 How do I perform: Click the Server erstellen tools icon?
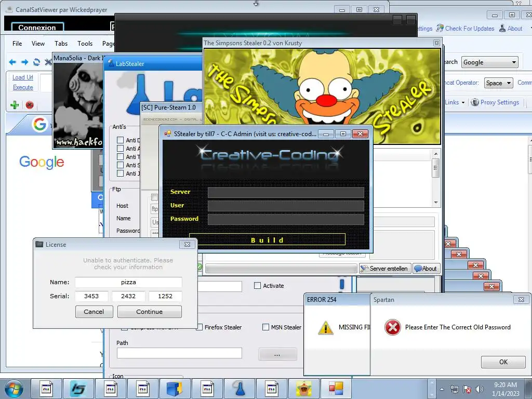[364, 269]
